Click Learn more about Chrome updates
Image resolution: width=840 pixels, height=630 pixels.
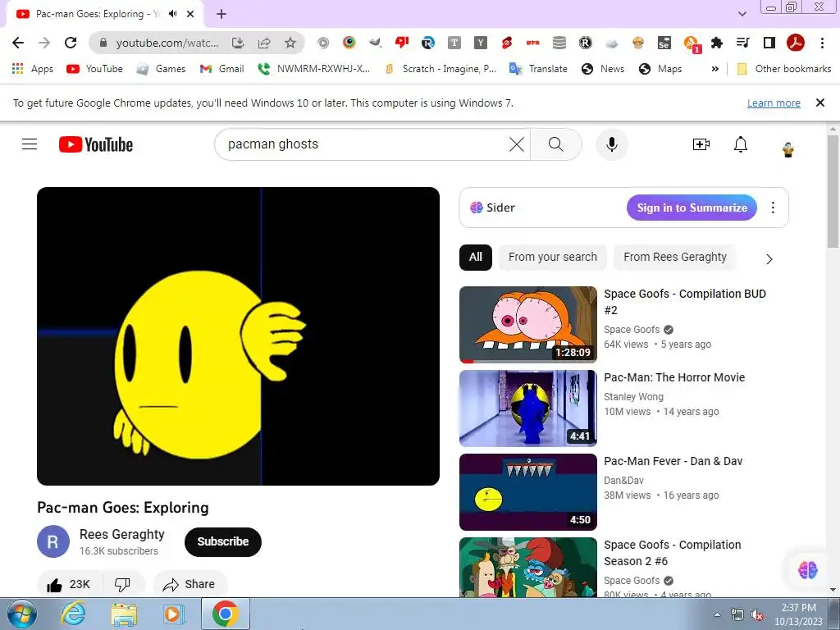pyautogui.click(x=774, y=103)
